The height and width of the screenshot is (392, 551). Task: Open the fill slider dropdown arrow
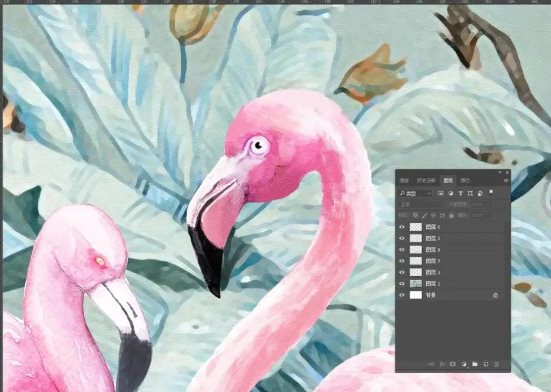489,215
